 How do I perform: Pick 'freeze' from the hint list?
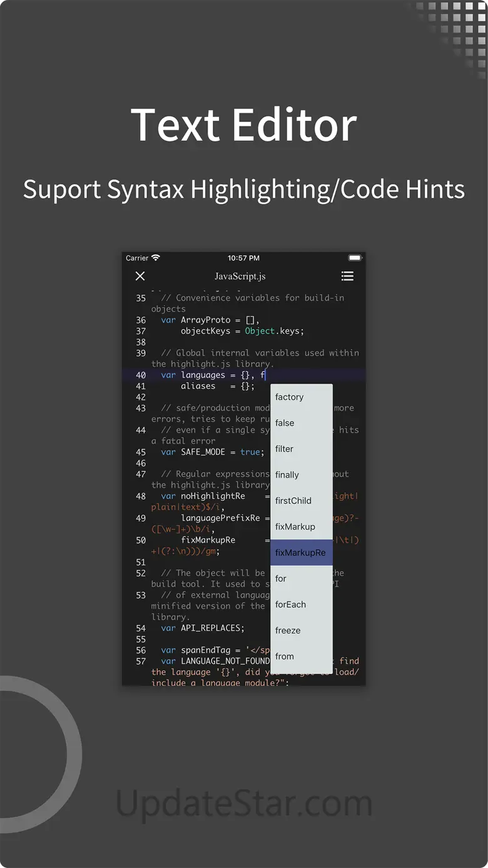[301, 630]
